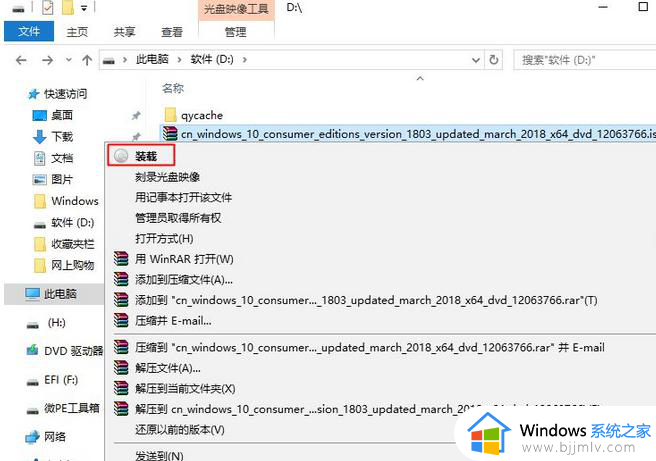This screenshot has height=461, width=656.
Task: Select 网络 in the navigation pane
Action: click(55, 437)
